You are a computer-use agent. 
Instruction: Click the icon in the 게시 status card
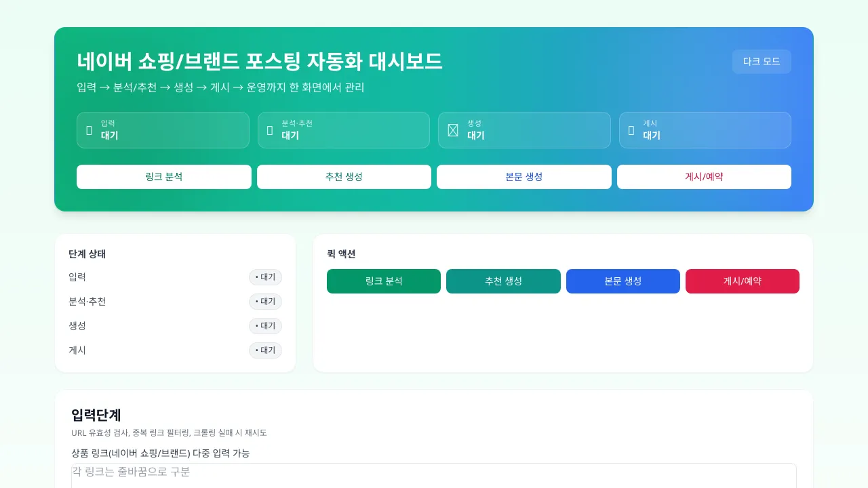631,130
